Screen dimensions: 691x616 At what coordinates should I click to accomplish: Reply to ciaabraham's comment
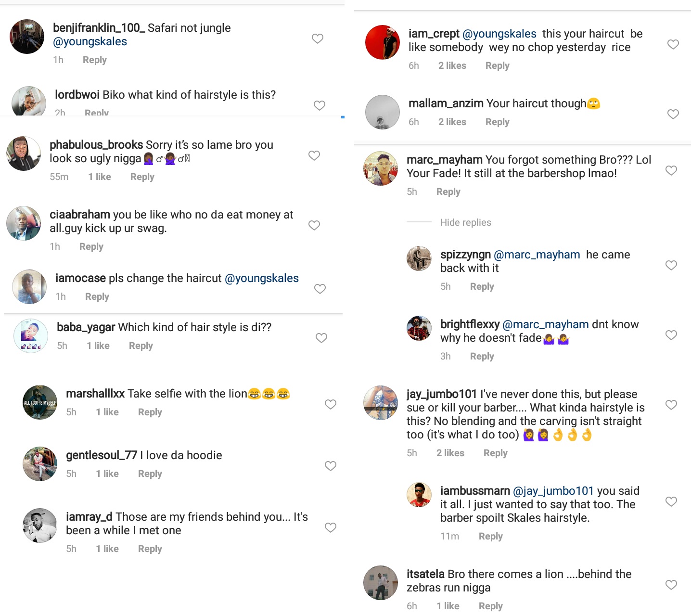coord(91,246)
